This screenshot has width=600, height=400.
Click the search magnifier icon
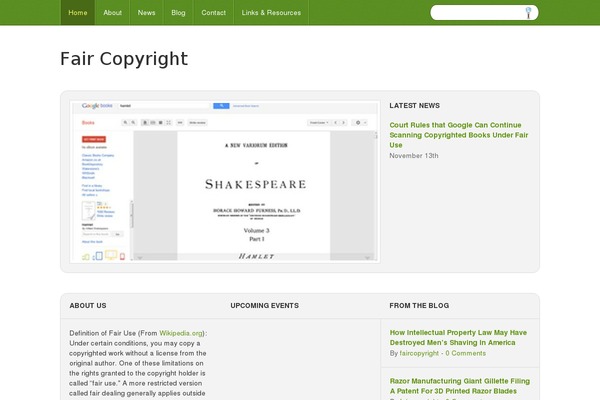(528, 13)
